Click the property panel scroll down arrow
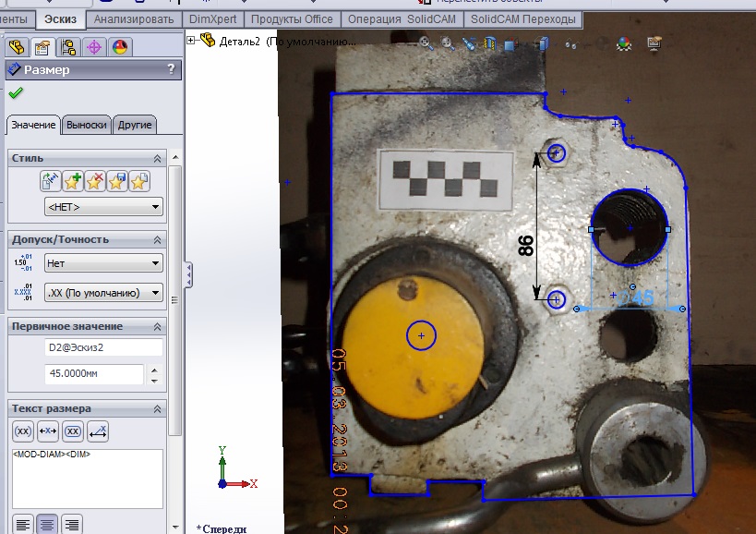Image resolution: width=756 pixels, height=534 pixels. coord(175,528)
